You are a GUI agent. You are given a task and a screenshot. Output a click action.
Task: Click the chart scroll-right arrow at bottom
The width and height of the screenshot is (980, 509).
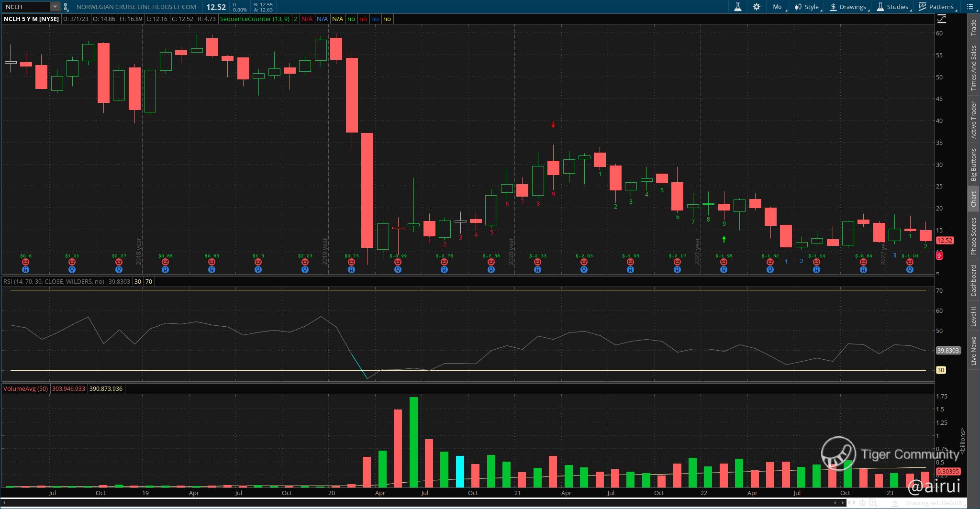[843, 503]
